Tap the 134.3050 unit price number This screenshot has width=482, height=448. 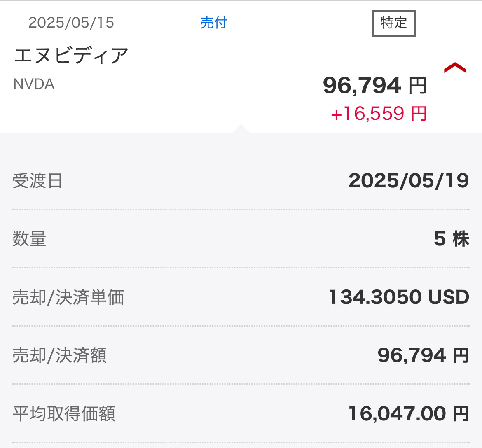click(x=375, y=297)
